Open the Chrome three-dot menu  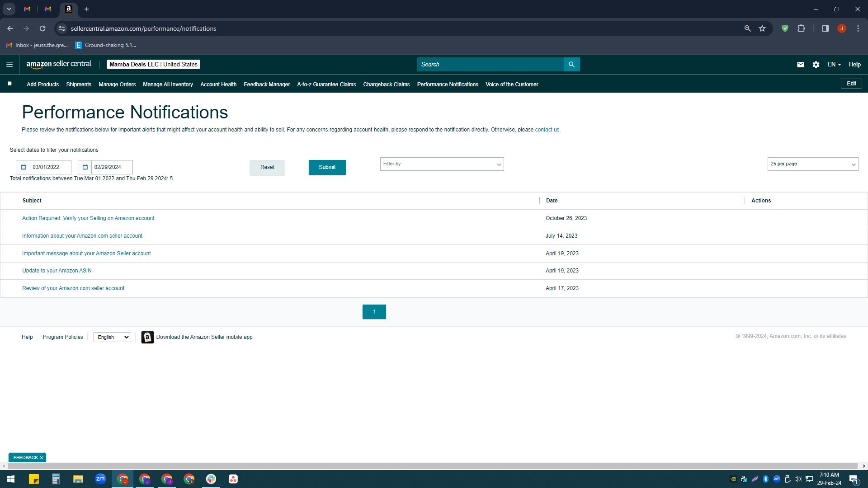(x=858, y=28)
